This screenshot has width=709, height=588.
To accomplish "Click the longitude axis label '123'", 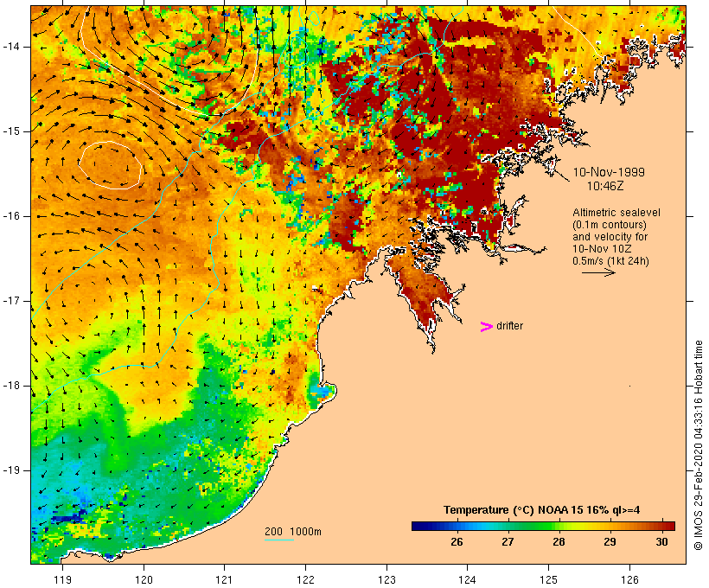I will click(x=386, y=579).
